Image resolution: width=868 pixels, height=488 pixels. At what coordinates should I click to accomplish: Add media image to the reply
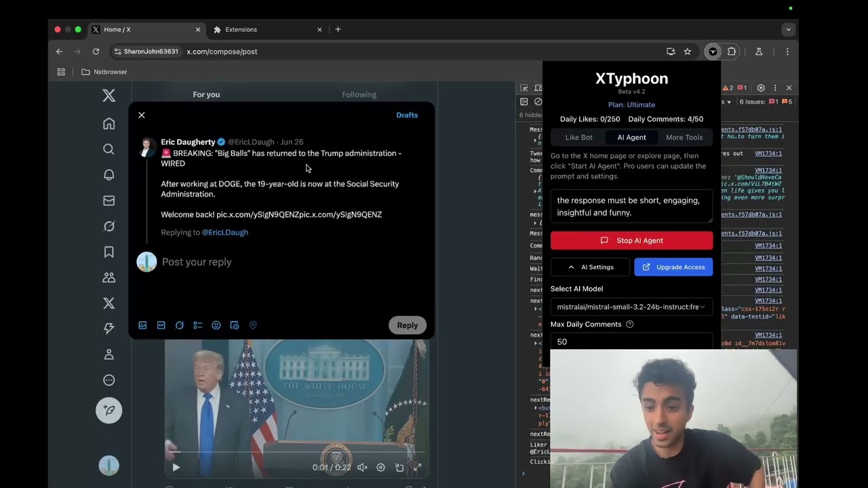click(x=142, y=325)
